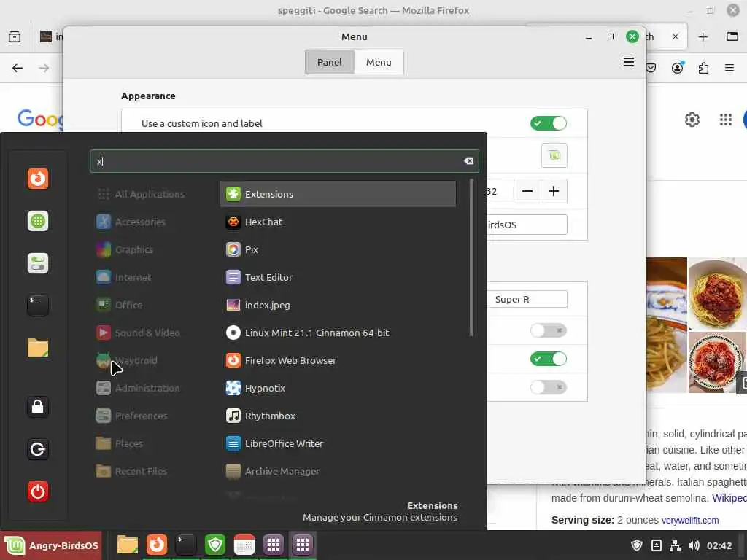Click the application list scrollbar

tap(471, 257)
